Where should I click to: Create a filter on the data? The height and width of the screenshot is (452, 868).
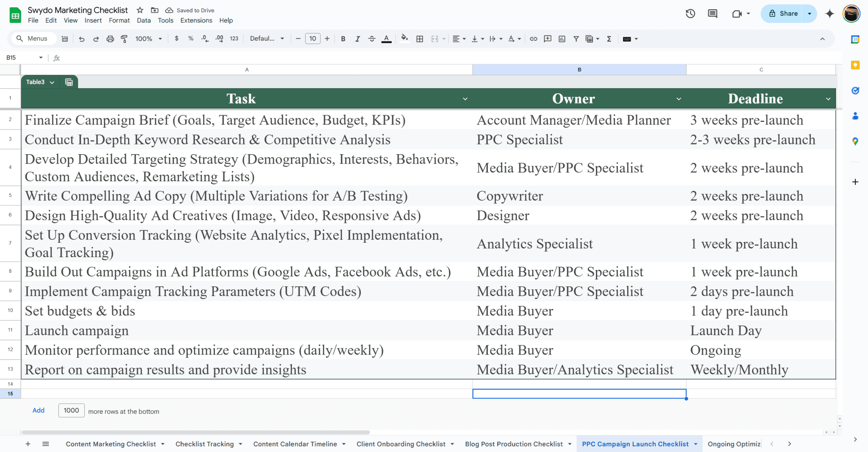coord(576,39)
